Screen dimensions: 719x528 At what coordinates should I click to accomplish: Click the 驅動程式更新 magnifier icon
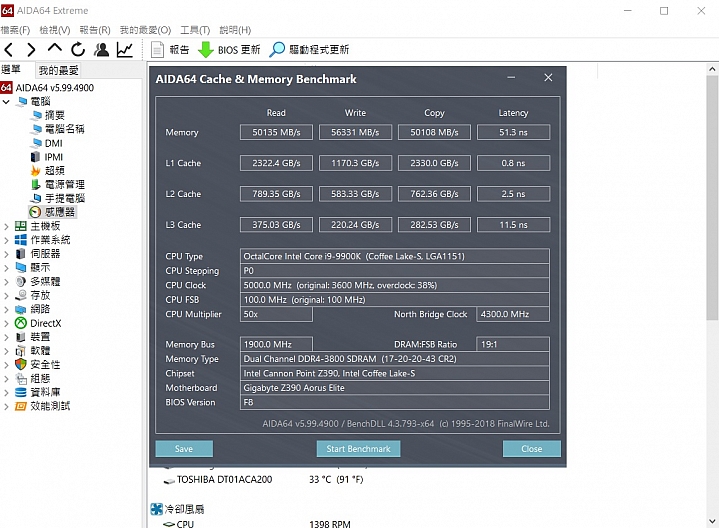(277, 50)
